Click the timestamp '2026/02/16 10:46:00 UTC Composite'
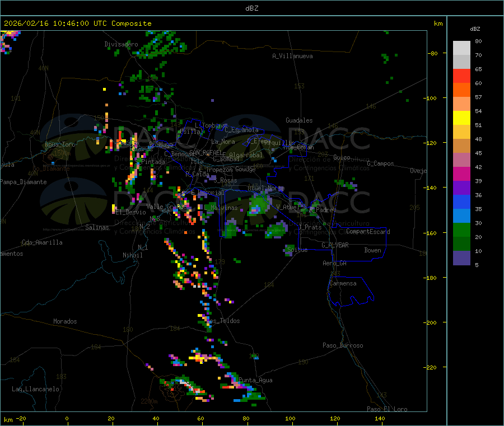 [77, 24]
